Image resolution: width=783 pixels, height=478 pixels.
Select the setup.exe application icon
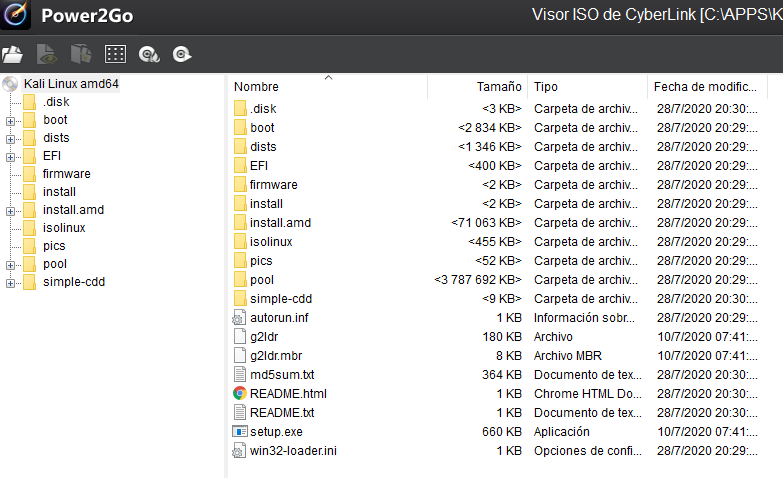[x=240, y=432]
